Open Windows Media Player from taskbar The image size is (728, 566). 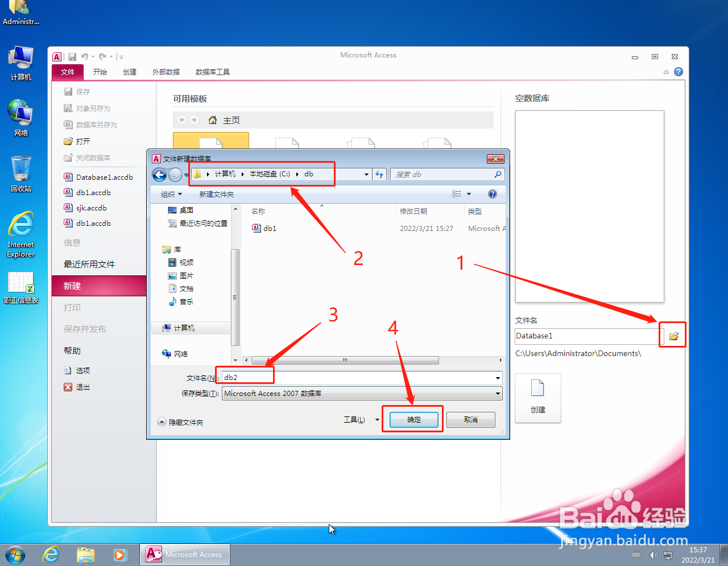[119, 554]
